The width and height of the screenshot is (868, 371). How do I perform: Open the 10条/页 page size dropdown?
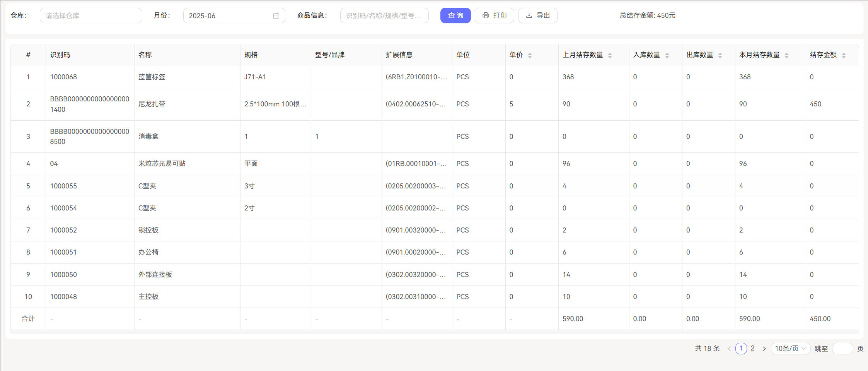pyautogui.click(x=790, y=349)
